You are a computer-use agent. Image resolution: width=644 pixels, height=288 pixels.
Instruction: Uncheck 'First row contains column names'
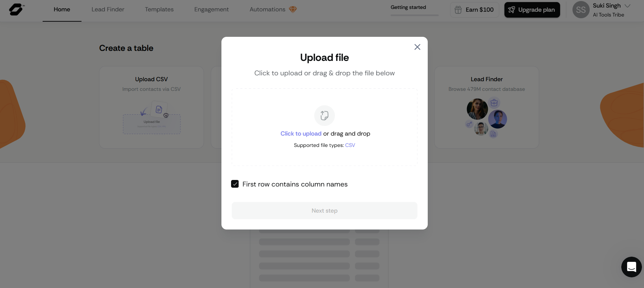click(x=235, y=184)
